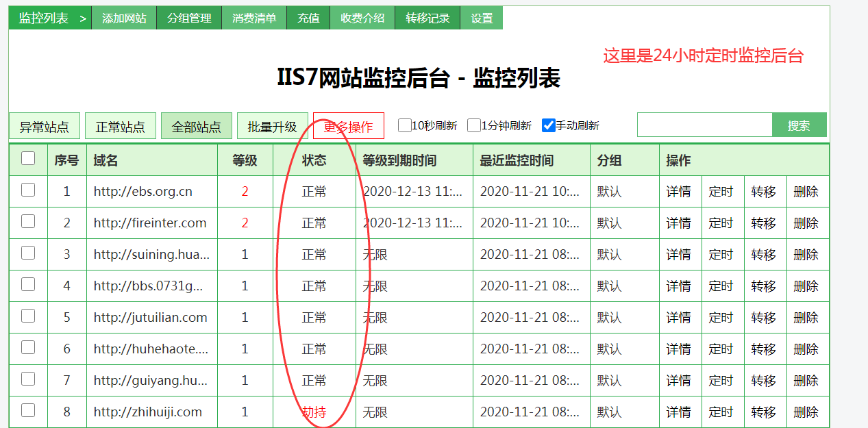Click 删除 for zhihuiji.com

[x=806, y=412]
